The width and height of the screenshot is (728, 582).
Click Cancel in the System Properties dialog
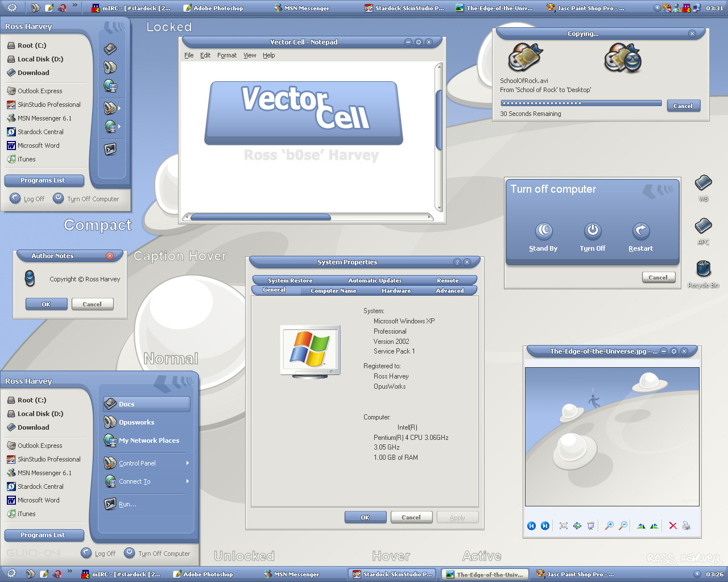(411, 517)
